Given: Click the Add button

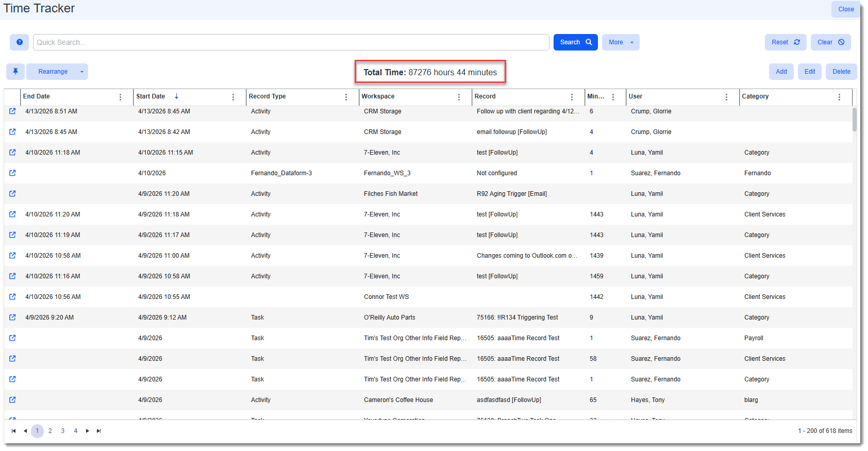Looking at the screenshot, I should pyautogui.click(x=781, y=72).
